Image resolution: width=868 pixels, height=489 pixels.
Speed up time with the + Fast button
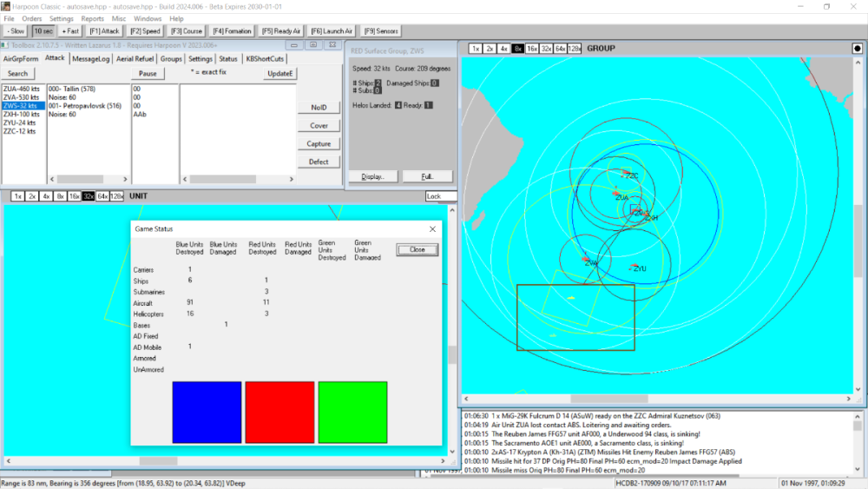pos(70,31)
